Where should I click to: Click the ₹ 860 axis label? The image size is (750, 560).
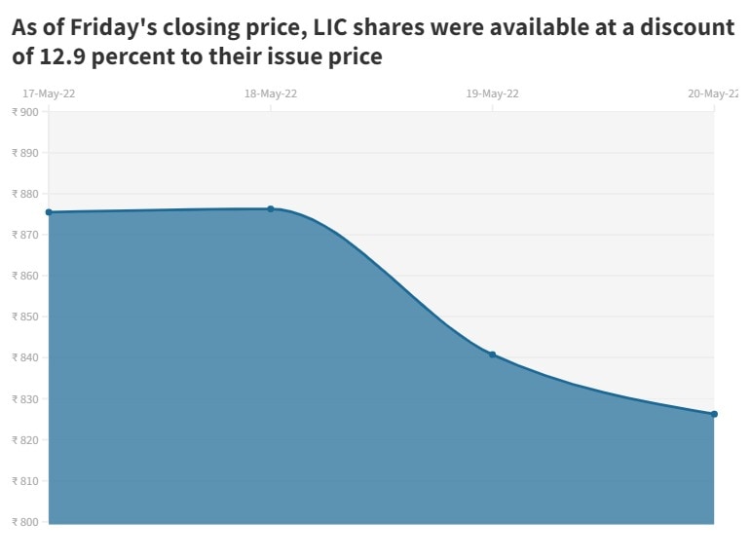pos(24,276)
